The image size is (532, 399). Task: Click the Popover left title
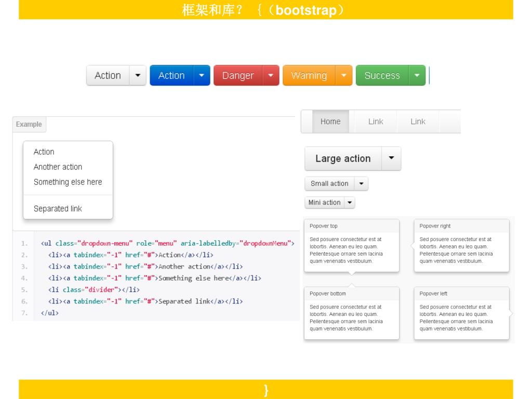click(x=433, y=294)
